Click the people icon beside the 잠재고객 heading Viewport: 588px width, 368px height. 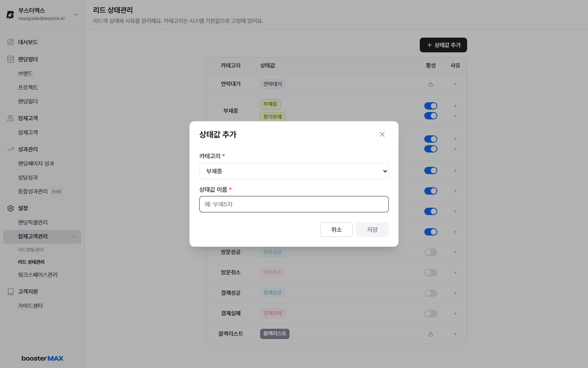click(11, 118)
